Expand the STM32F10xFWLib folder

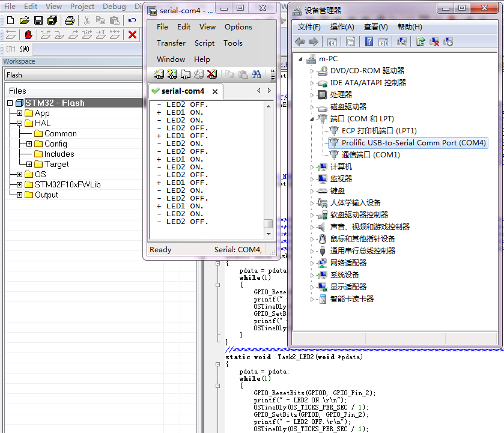point(19,184)
